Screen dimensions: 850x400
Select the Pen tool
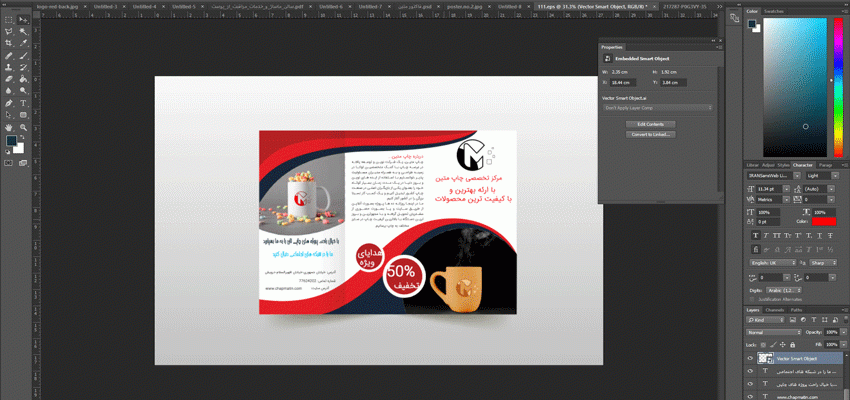8,103
